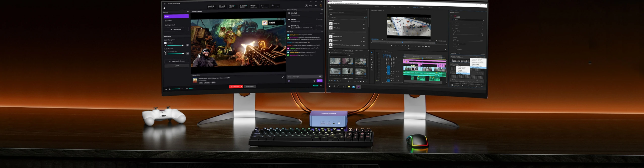Choose Audio in the library submenu
This screenshot has height=168, width=644.
(x=463, y=74)
